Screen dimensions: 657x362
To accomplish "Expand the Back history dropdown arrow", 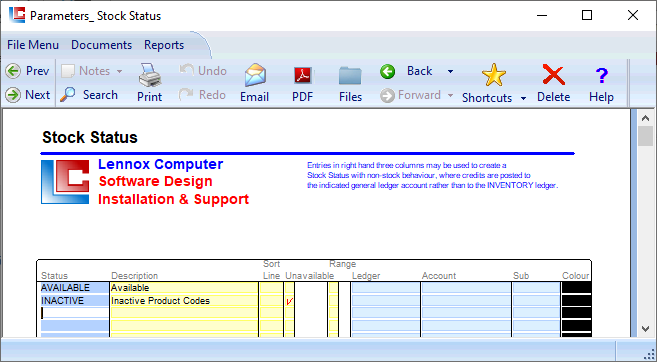I will [450, 72].
